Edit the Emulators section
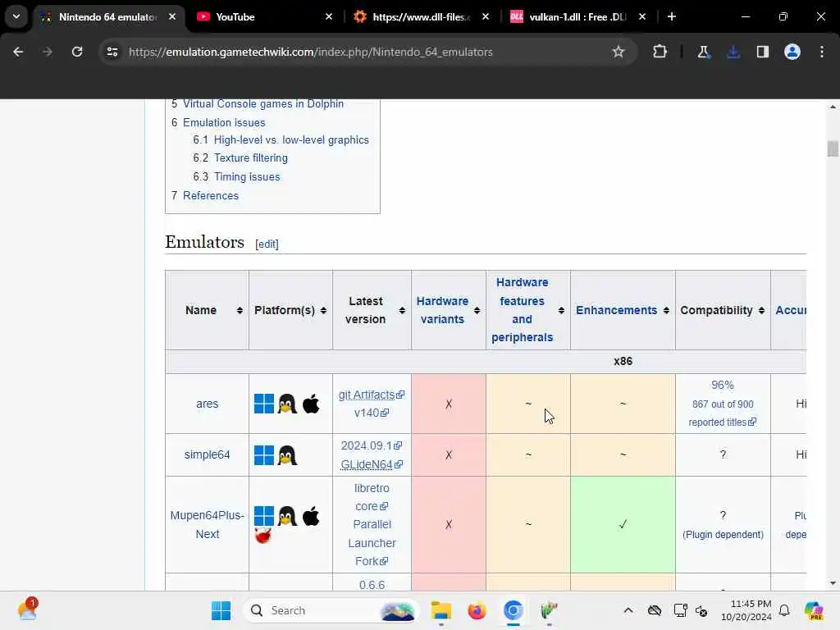 pyautogui.click(x=267, y=244)
